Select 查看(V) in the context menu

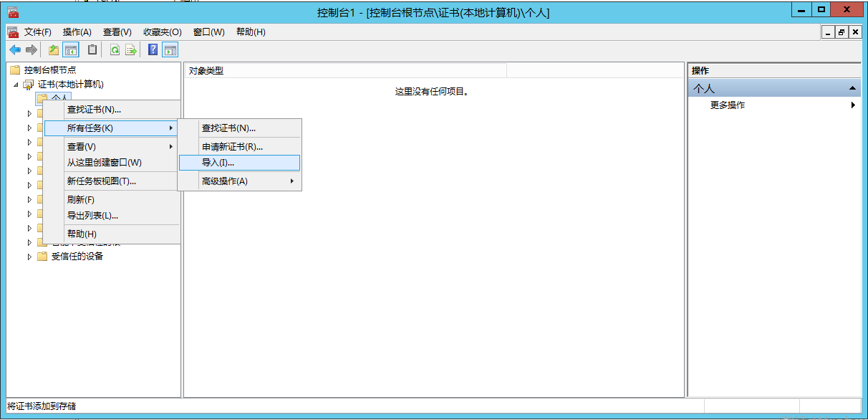click(x=111, y=146)
